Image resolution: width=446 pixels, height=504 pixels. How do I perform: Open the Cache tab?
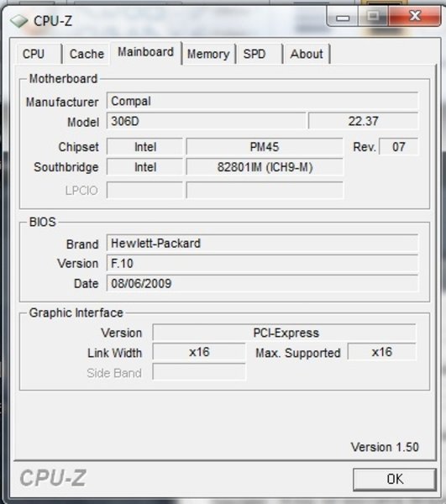tap(87, 54)
